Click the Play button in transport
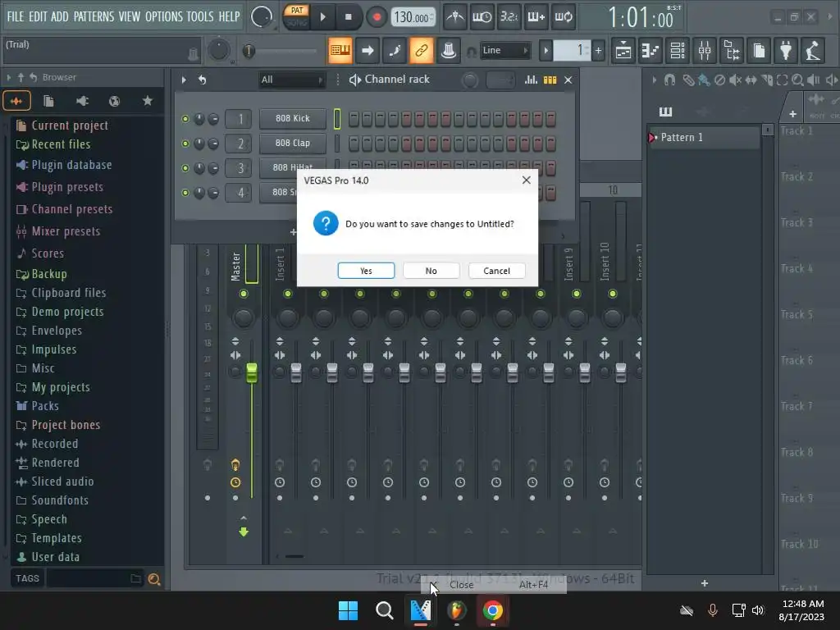 tap(322, 17)
